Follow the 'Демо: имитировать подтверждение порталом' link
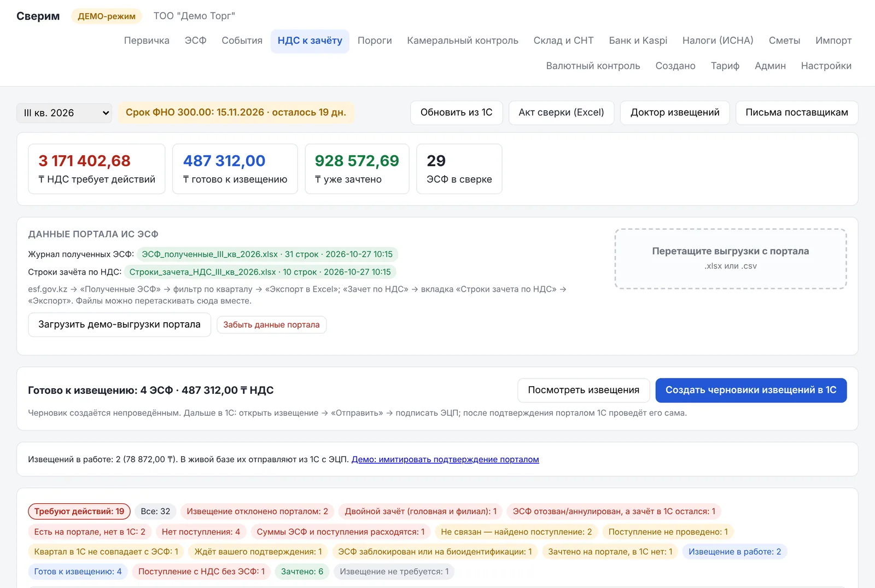The image size is (875, 588). [445, 459]
